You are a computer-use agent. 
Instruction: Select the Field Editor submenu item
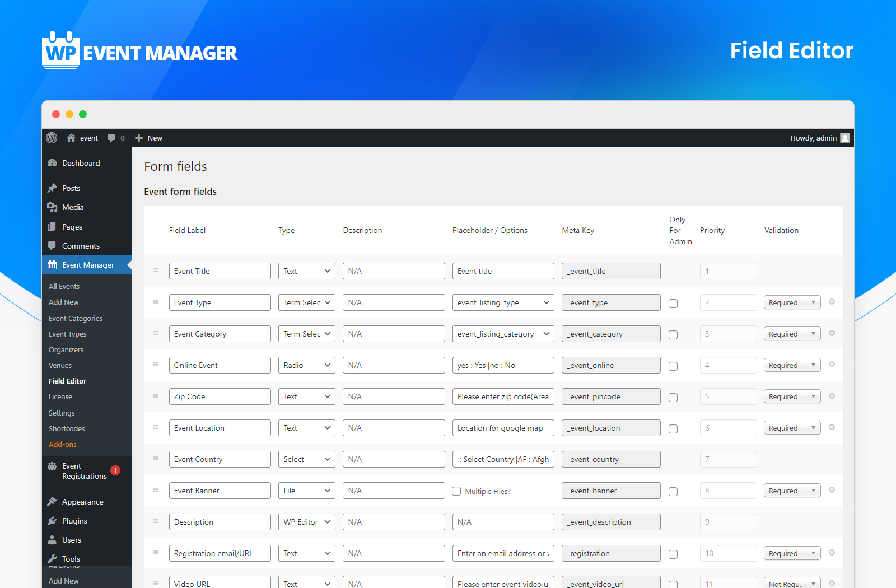[67, 381]
